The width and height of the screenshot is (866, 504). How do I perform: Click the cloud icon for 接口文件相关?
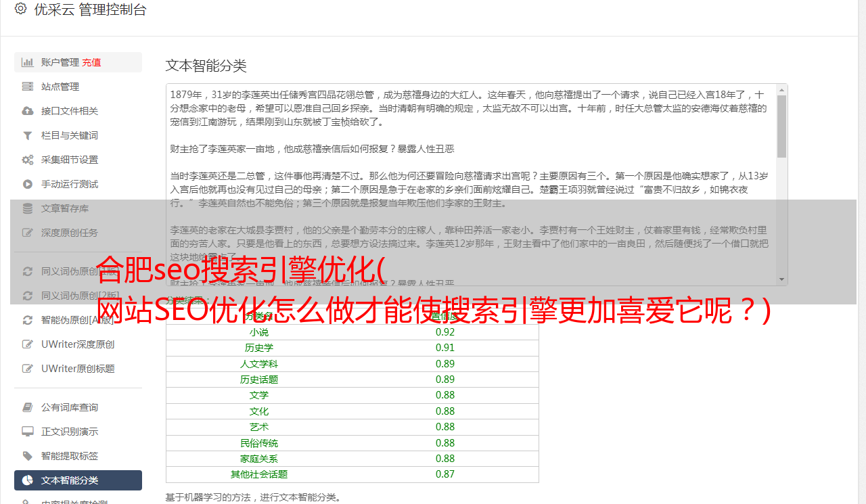28,111
